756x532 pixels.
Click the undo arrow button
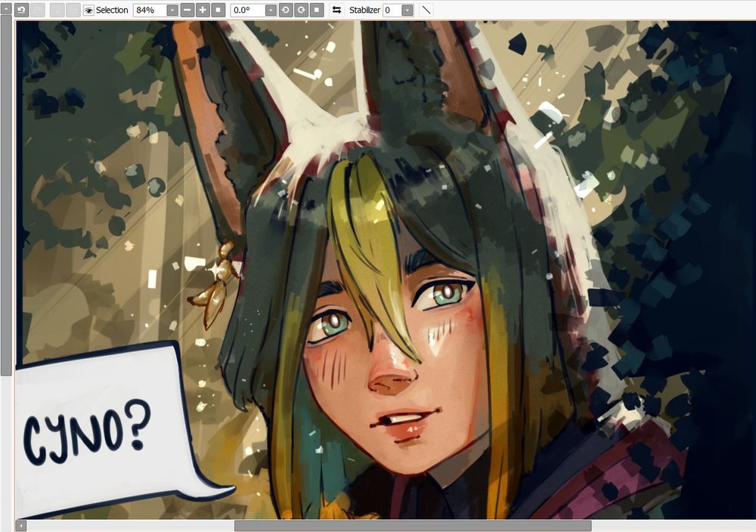pos(21,10)
